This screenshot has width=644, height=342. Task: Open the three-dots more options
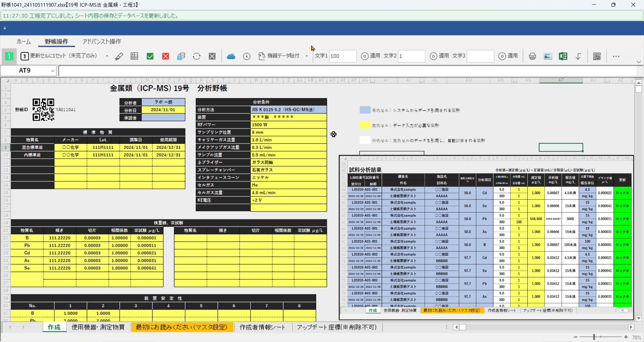[x=616, y=56]
